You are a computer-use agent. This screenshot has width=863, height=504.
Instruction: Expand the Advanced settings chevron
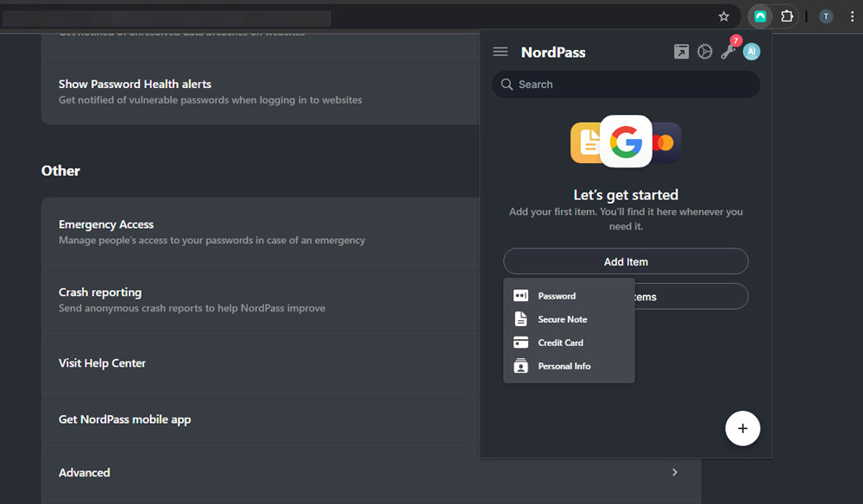pos(675,472)
